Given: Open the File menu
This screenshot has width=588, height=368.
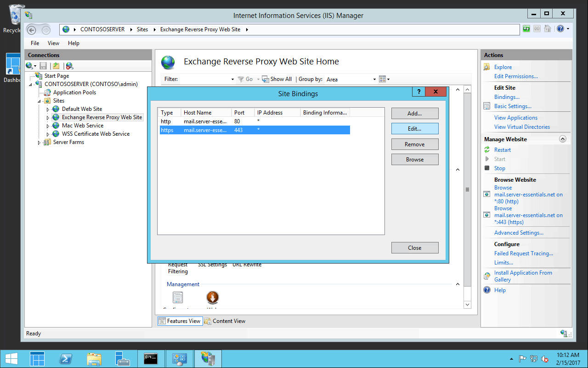Looking at the screenshot, I should 35,43.
